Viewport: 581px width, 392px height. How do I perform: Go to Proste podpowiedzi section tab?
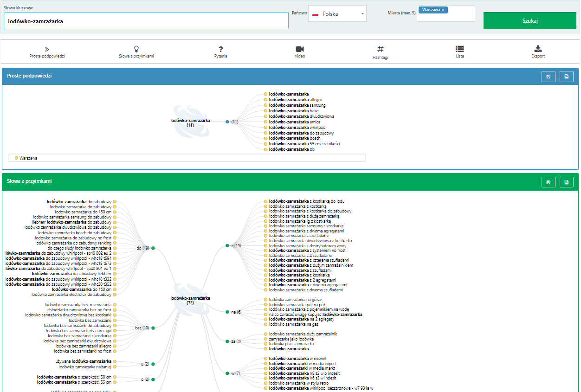[x=47, y=51]
